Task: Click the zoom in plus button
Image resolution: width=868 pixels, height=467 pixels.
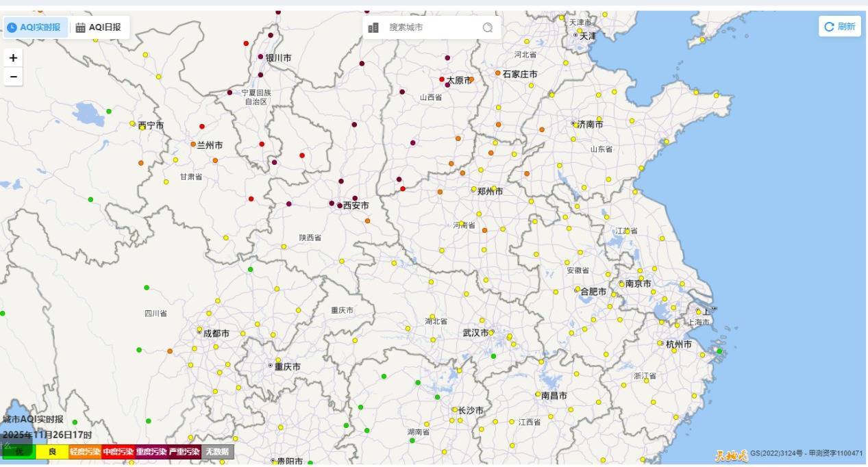Action: coord(13,58)
